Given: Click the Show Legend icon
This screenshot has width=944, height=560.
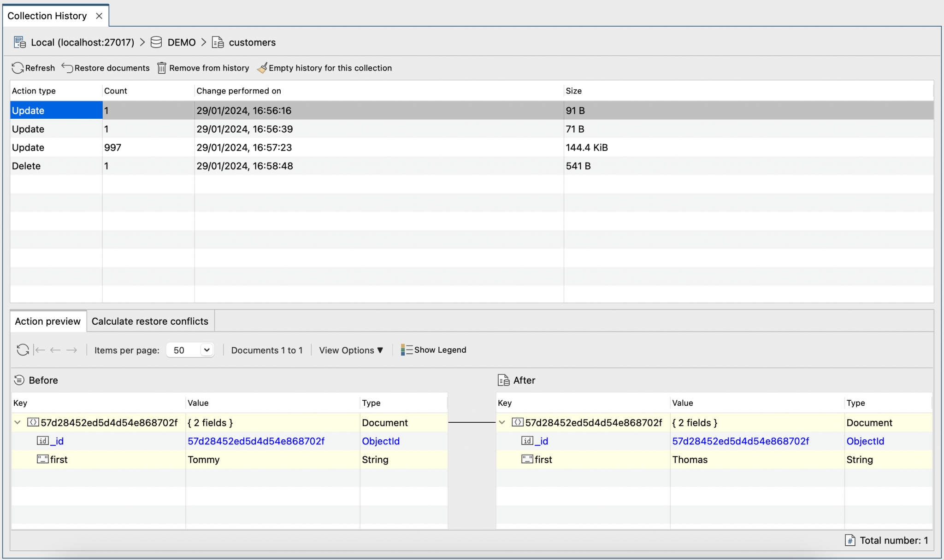Looking at the screenshot, I should click(406, 350).
